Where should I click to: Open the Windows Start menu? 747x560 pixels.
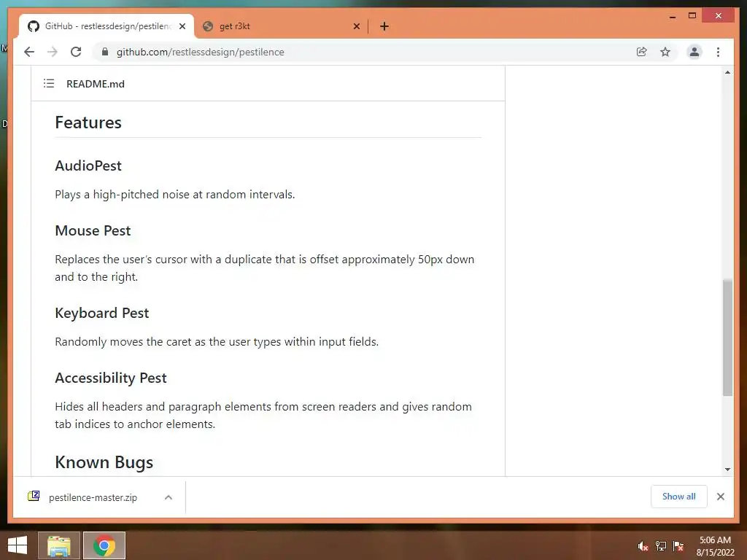coord(18,545)
